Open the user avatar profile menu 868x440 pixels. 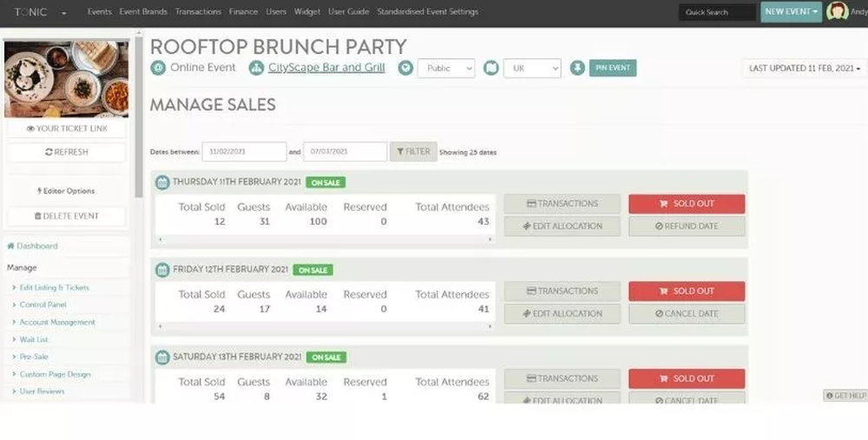pyautogui.click(x=838, y=11)
